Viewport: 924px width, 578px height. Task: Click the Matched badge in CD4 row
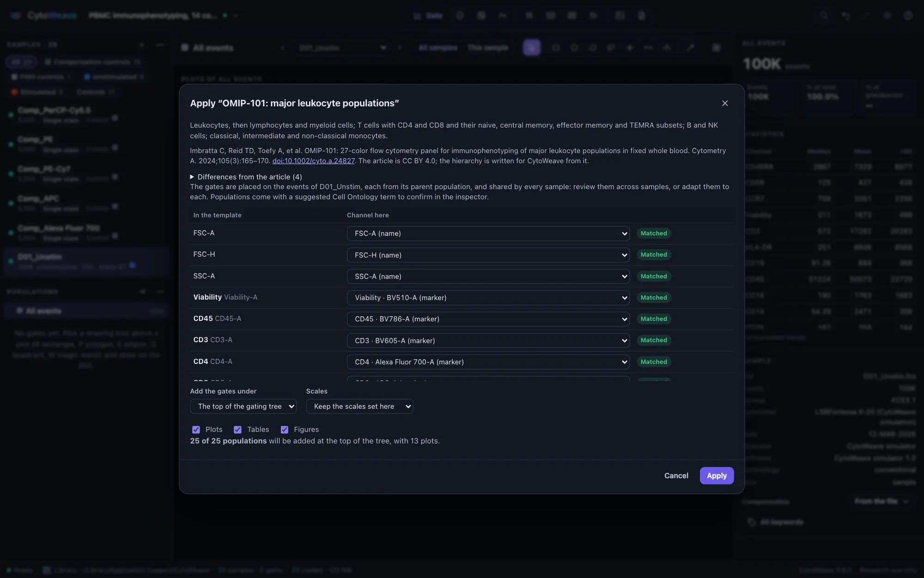tap(654, 362)
